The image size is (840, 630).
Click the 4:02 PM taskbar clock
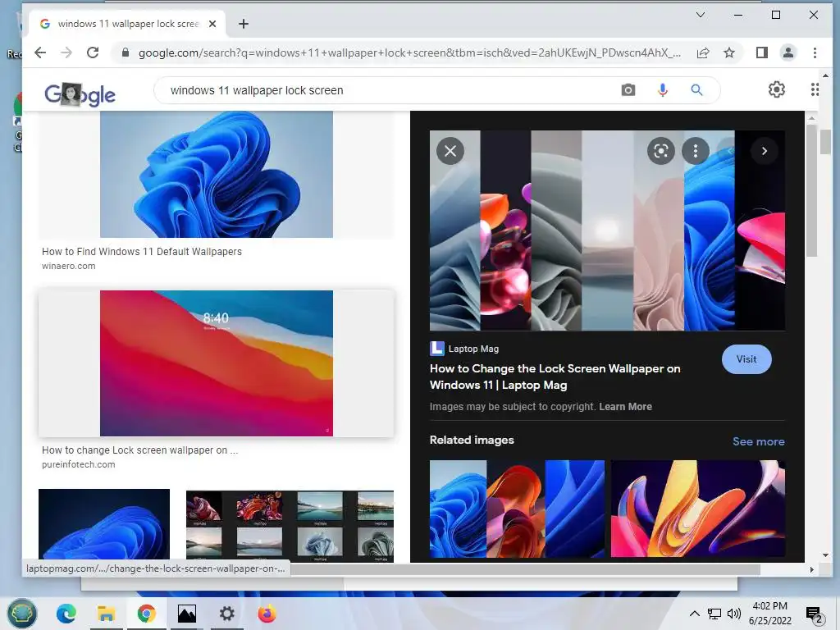[769, 614]
